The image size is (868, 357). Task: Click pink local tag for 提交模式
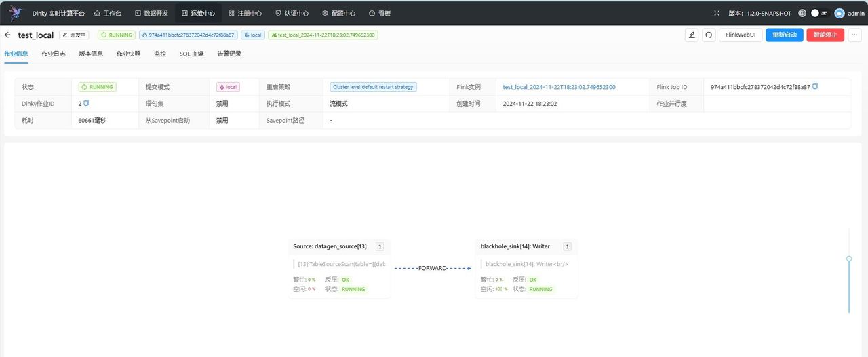pos(229,87)
